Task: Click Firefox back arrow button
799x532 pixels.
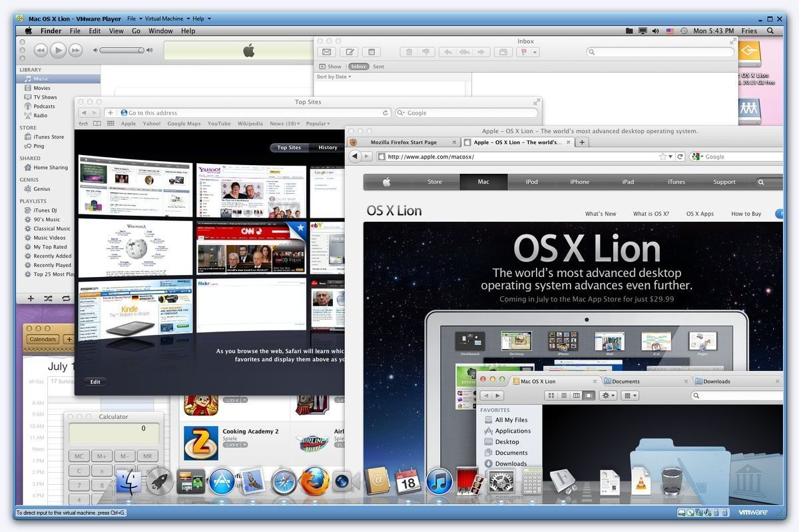Action: 355,156
